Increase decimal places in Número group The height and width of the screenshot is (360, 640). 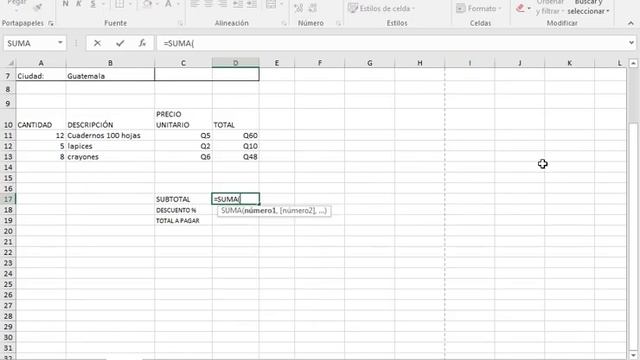tap(299, 8)
